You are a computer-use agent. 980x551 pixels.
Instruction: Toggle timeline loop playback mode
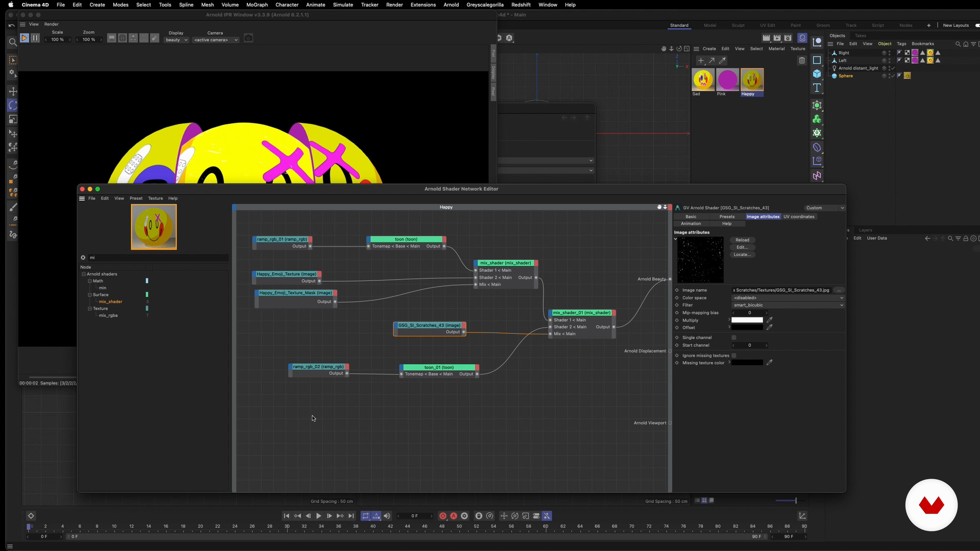coord(365,516)
